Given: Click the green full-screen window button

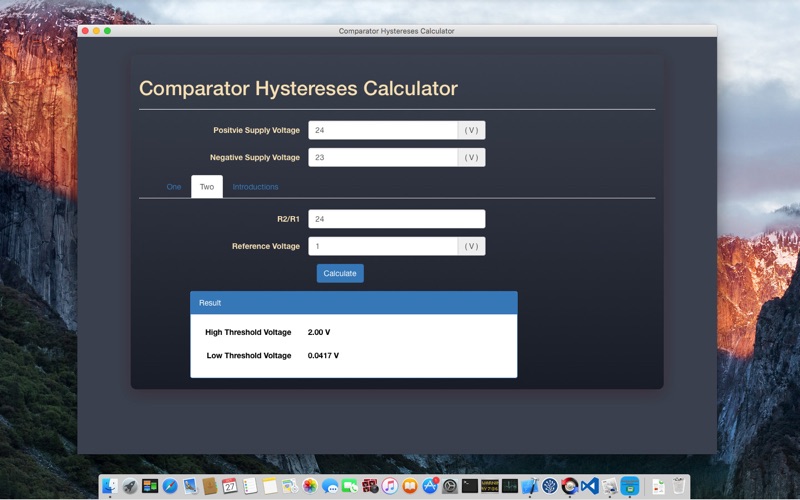Looking at the screenshot, I should pyautogui.click(x=108, y=31).
